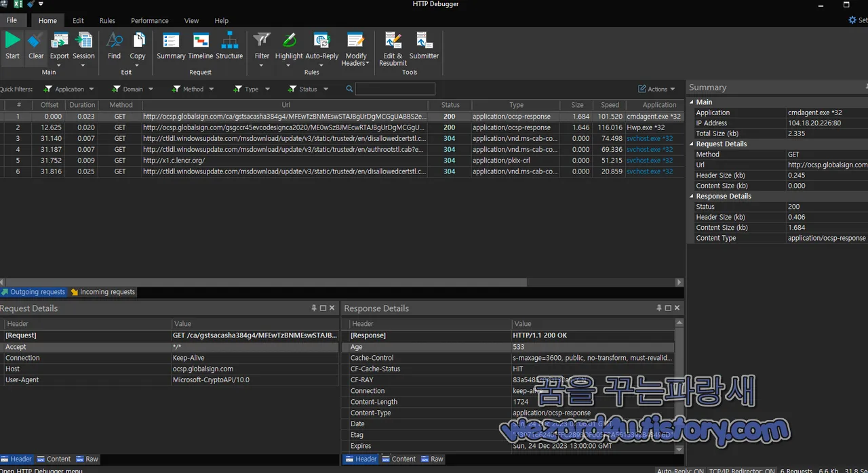Click the Highlight rules icon

click(x=289, y=41)
